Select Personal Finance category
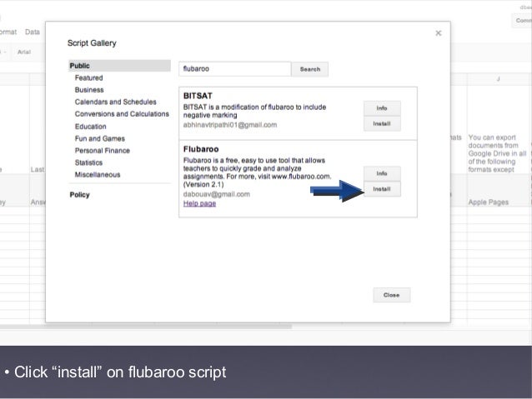The width and height of the screenshot is (532, 399). click(103, 151)
